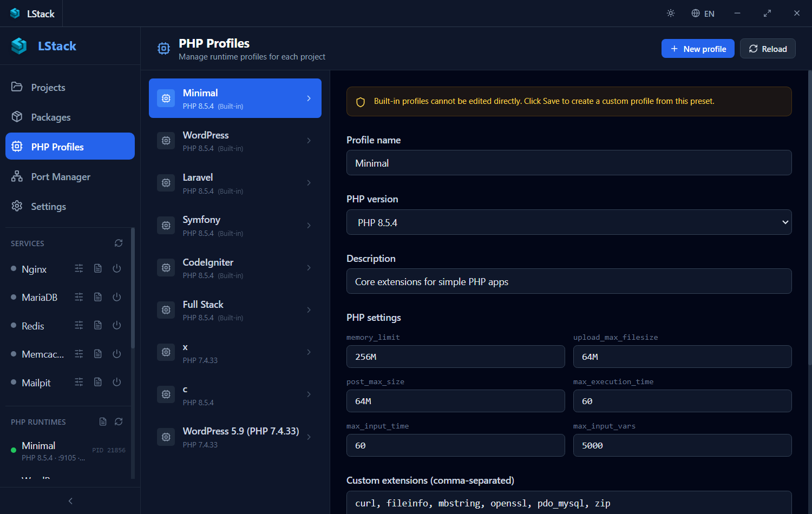The image size is (812, 514).
Task: Open Memcached configuration sliders icon
Action: 79,354
